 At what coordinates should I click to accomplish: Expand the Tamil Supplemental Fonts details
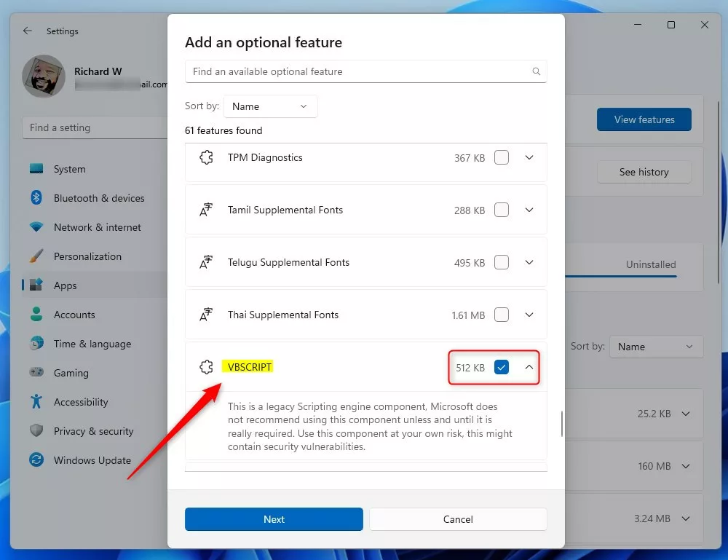pos(529,210)
